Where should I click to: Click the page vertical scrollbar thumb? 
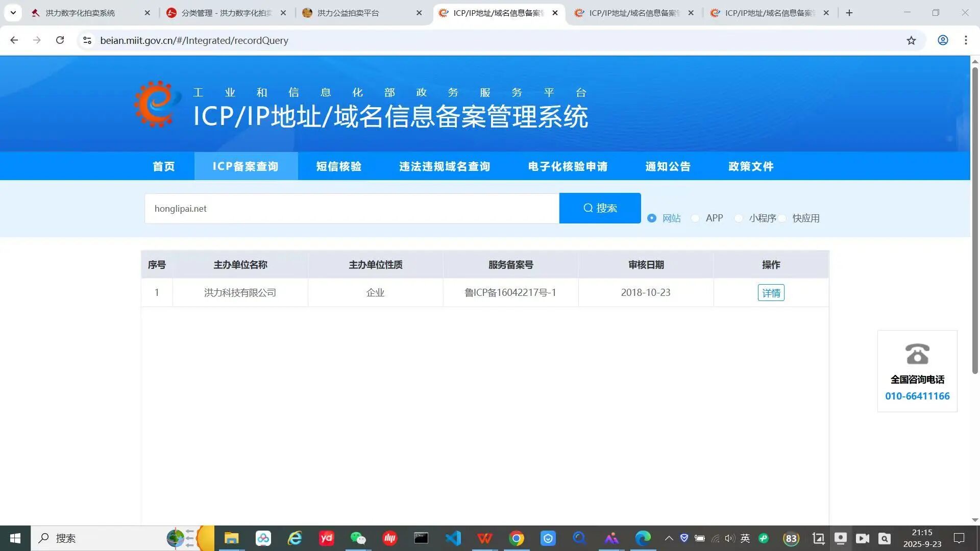click(x=974, y=219)
